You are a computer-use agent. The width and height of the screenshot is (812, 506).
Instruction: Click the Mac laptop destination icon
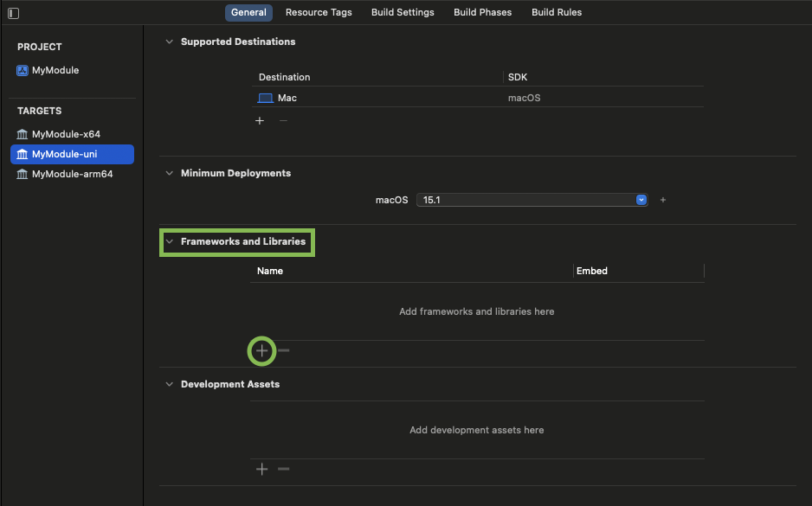[265, 99]
